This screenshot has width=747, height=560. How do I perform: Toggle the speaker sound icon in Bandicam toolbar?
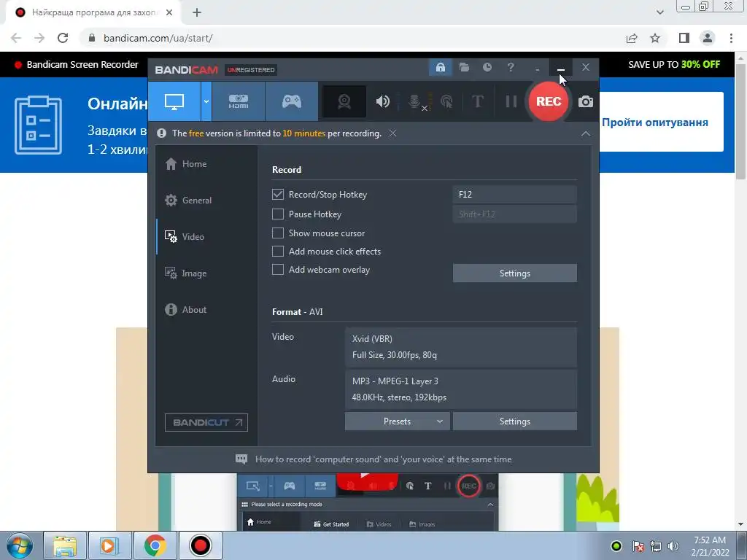(382, 101)
